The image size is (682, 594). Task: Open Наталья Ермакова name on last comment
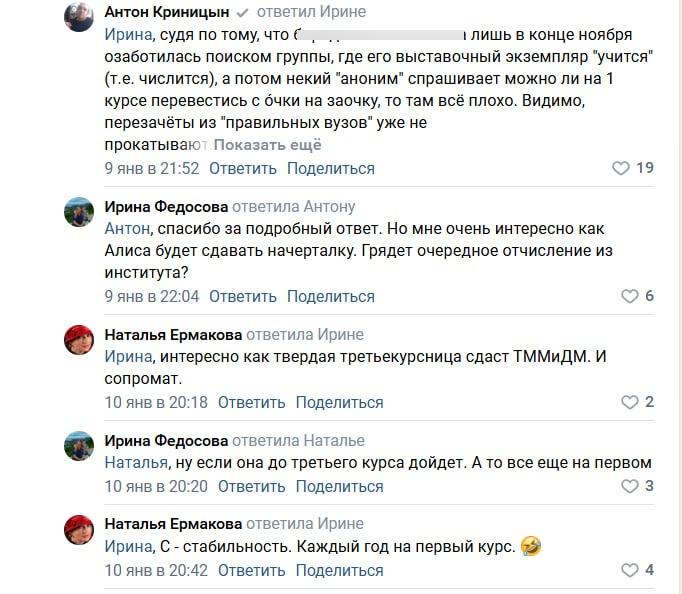coord(172,524)
